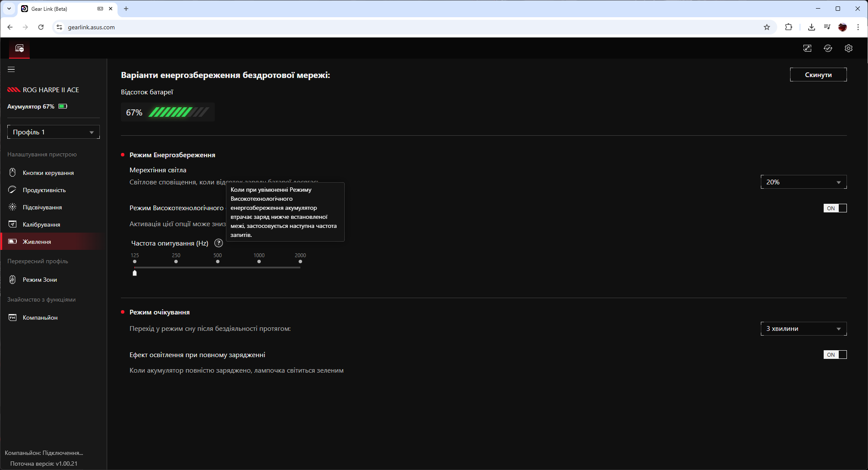Open Режим Зони in the sidebar

pos(40,280)
